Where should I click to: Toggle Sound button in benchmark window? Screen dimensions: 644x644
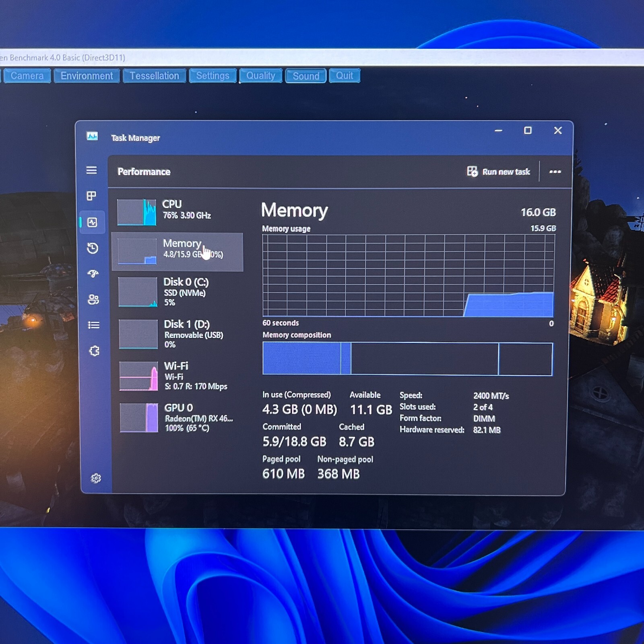pos(306,76)
